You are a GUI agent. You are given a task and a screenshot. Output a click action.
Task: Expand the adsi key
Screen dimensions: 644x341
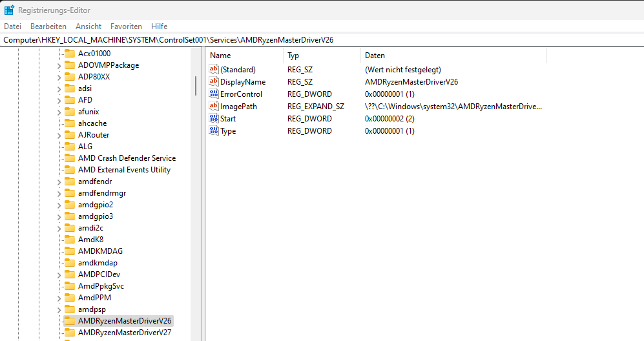pyautogui.click(x=59, y=88)
